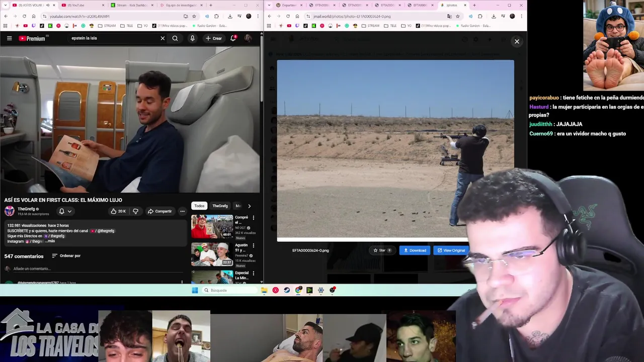The image size is (644, 362).
Task: Open TheGrefg channel avatar
Action: (10, 211)
